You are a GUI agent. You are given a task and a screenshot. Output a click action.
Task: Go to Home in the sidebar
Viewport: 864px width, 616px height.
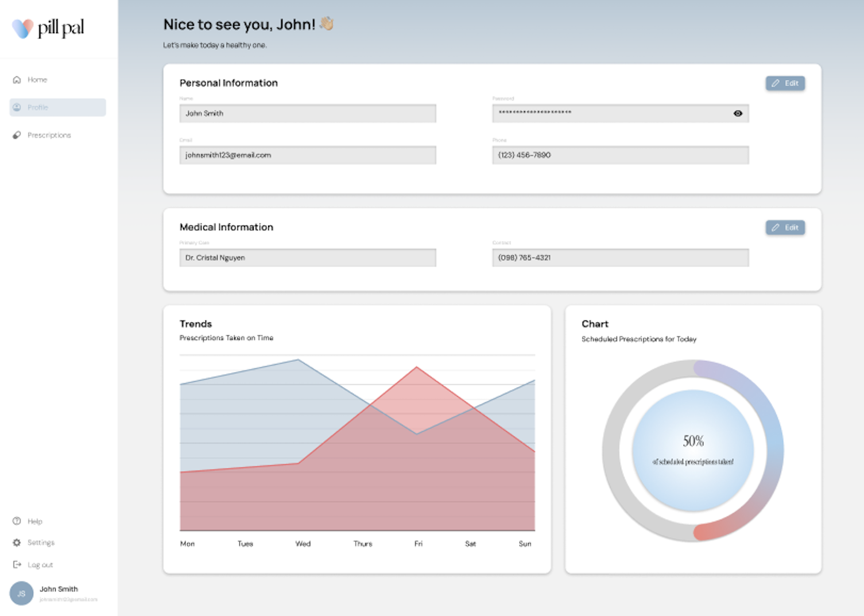click(x=37, y=80)
